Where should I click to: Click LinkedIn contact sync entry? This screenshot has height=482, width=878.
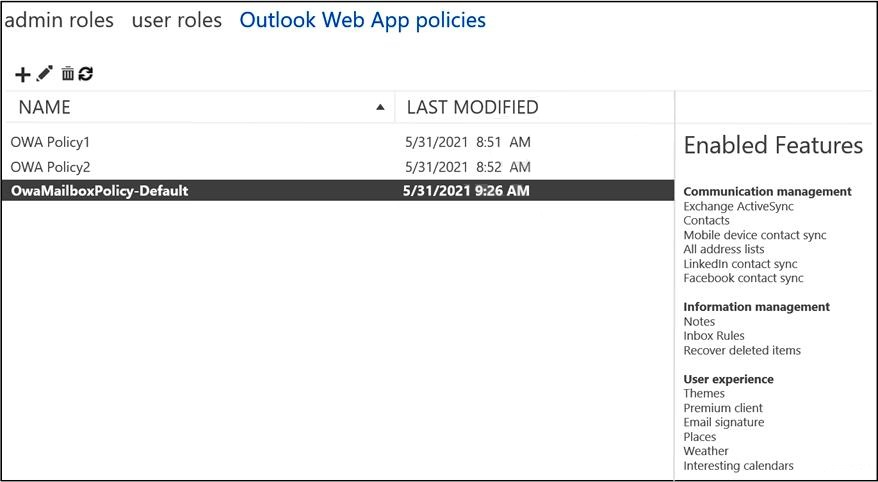[x=740, y=264]
